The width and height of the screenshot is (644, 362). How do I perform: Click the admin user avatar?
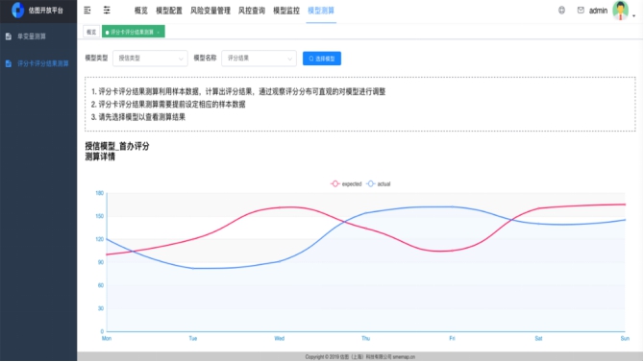tap(621, 11)
